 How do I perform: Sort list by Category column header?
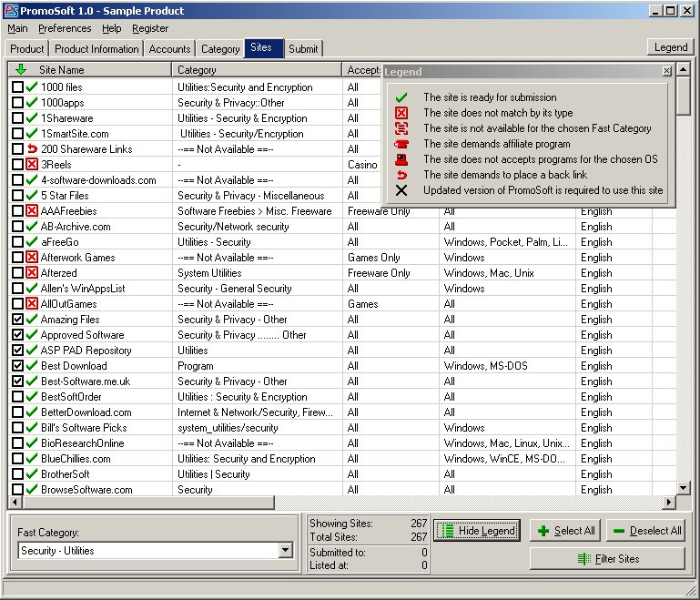[257, 69]
